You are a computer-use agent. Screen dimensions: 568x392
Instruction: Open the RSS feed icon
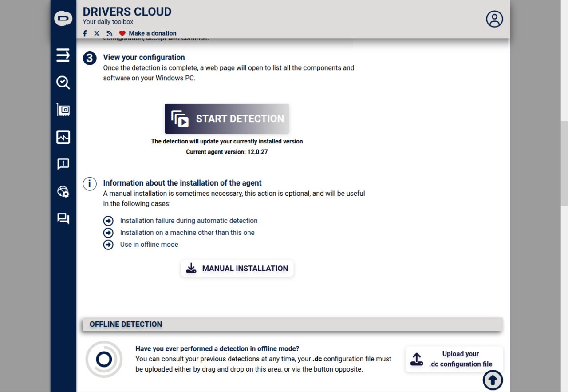pyautogui.click(x=110, y=33)
